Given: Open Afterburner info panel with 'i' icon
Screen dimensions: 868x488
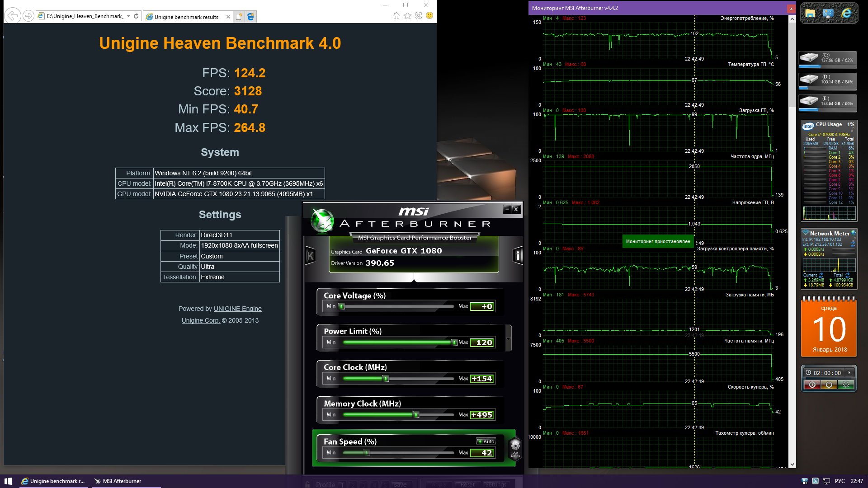Looking at the screenshot, I should [x=518, y=256].
